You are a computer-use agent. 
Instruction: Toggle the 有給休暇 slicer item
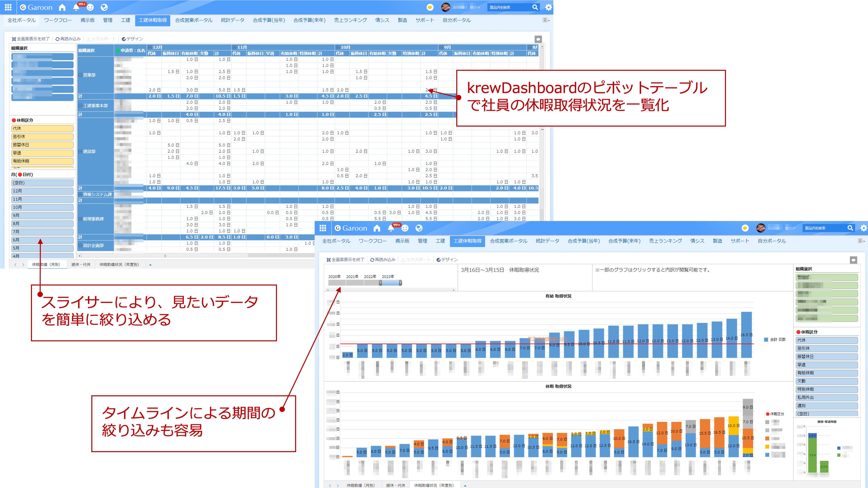click(42, 161)
